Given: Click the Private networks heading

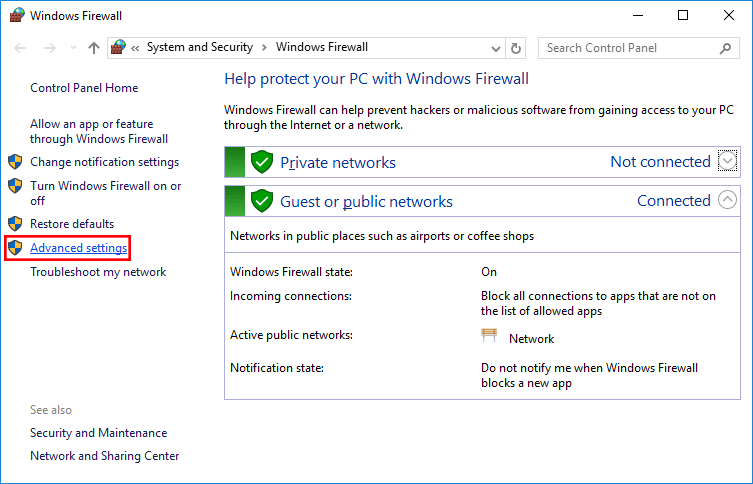Looking at the screenshot, I should coord(338,162).
